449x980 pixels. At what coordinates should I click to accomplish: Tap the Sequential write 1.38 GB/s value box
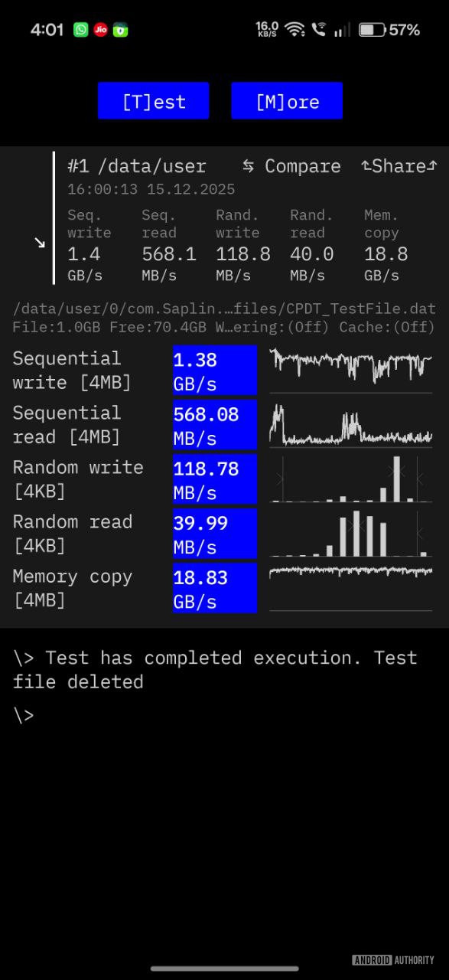coord(214,370)
